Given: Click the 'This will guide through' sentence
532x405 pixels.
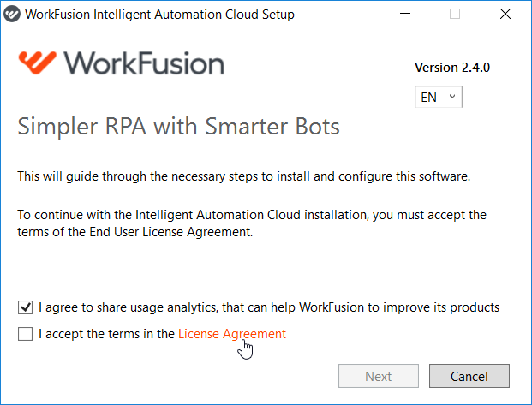Looking at the screenshot, I should click(243, 176).
